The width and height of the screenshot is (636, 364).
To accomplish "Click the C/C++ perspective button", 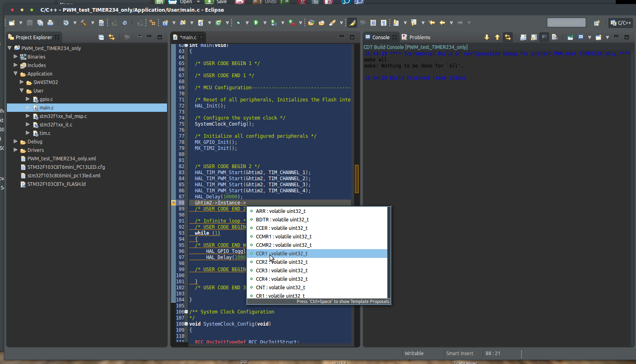I will (621, 23).
